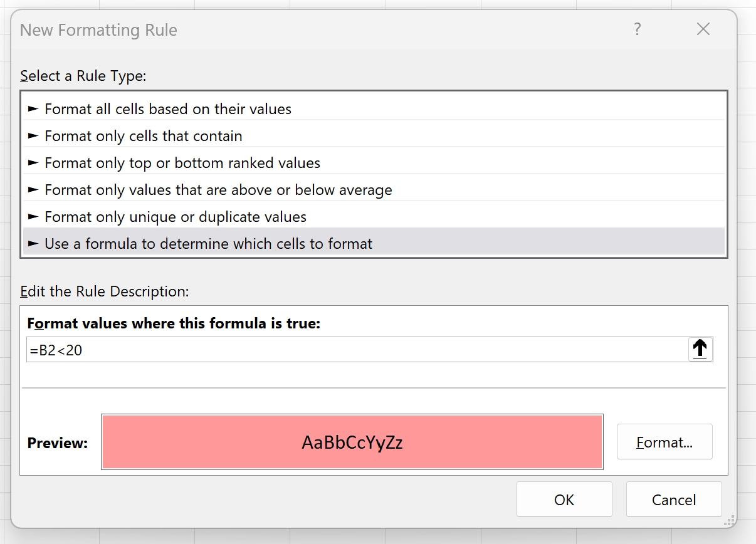Click the arrow icon beside 'Format only unique or duplicate values'

33,216
